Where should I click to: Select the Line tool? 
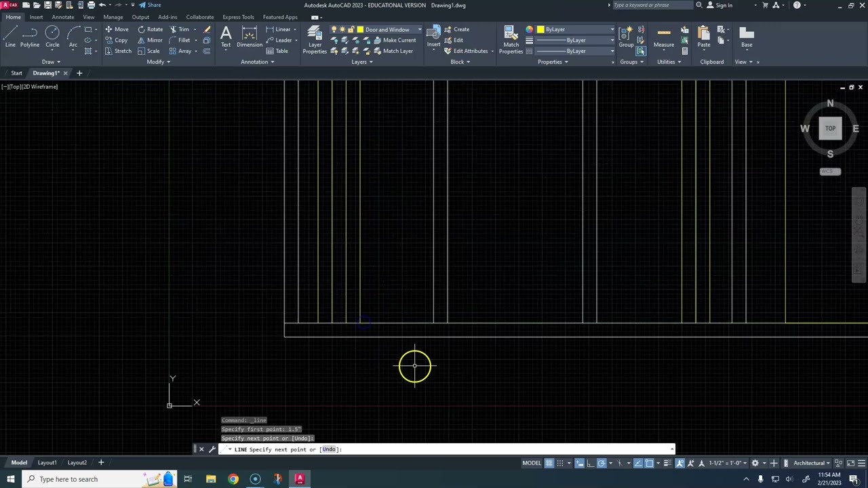[x=10, y=37]
